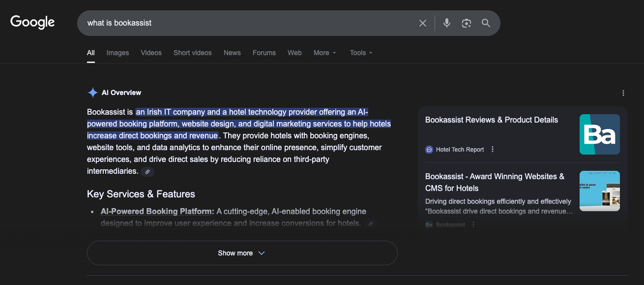Viewport: 644px width, 285px height.
Task: Switch to the News tab
Action: (232, 53)
